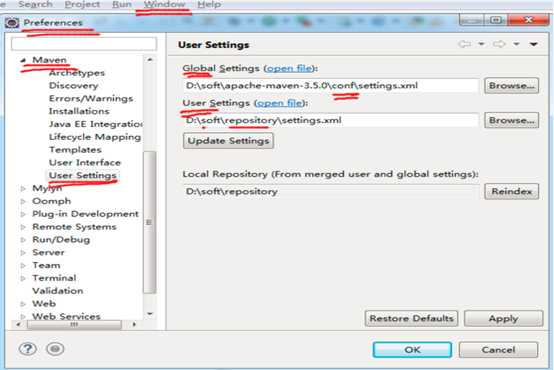Click the import/export preferences round icon
The height and width of the screenshot is (370, 554).
[x=55, y=349]
